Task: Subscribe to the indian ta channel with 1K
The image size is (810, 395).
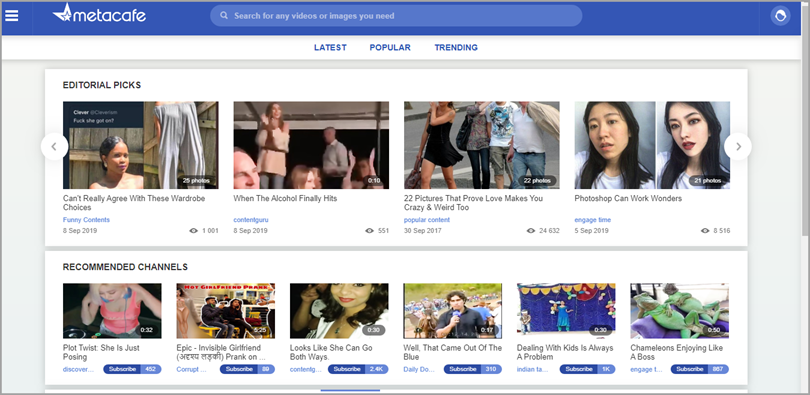Action: (x=587, y=369)
